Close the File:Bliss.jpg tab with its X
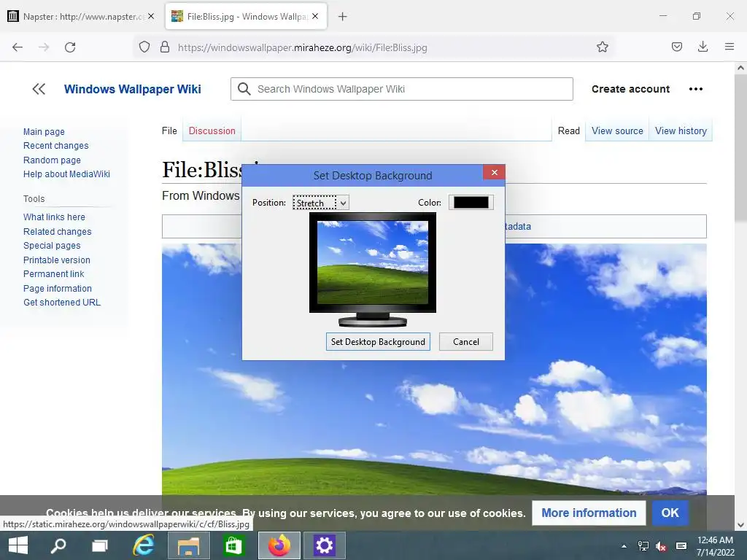 [x=315, y=16]
